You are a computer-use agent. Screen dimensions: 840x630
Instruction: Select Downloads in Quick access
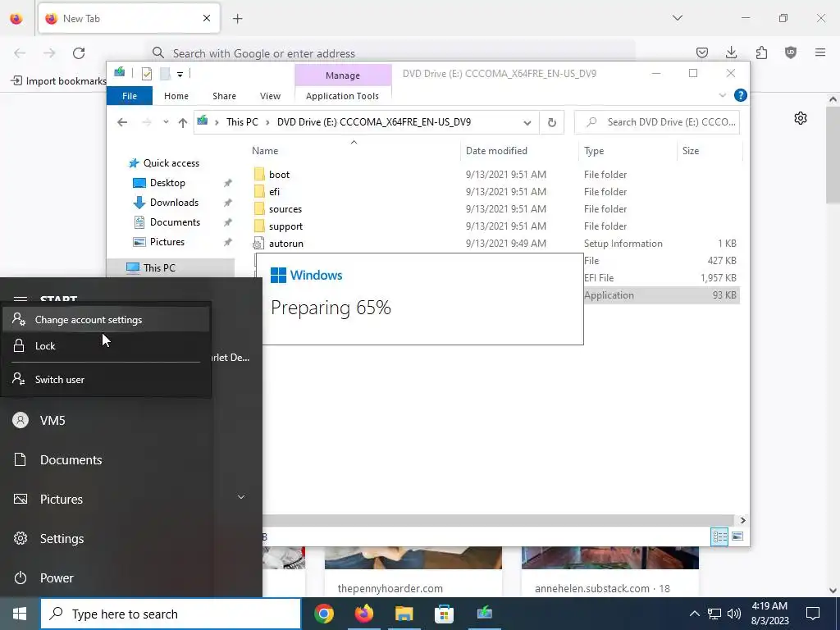(x=174, y=203)
